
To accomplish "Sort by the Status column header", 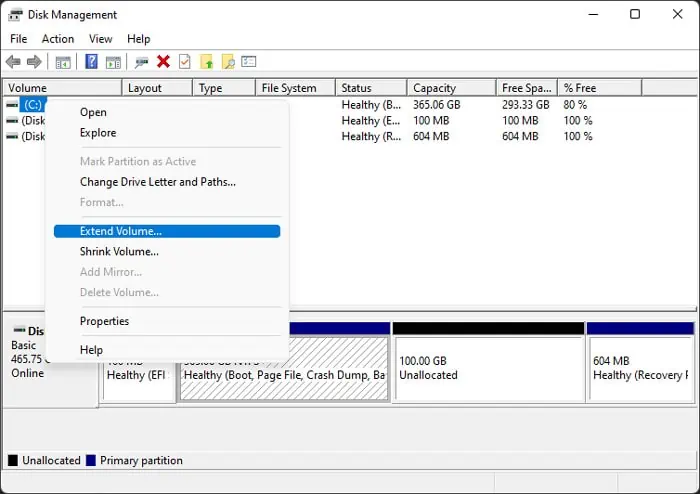I will click(371, 88).
